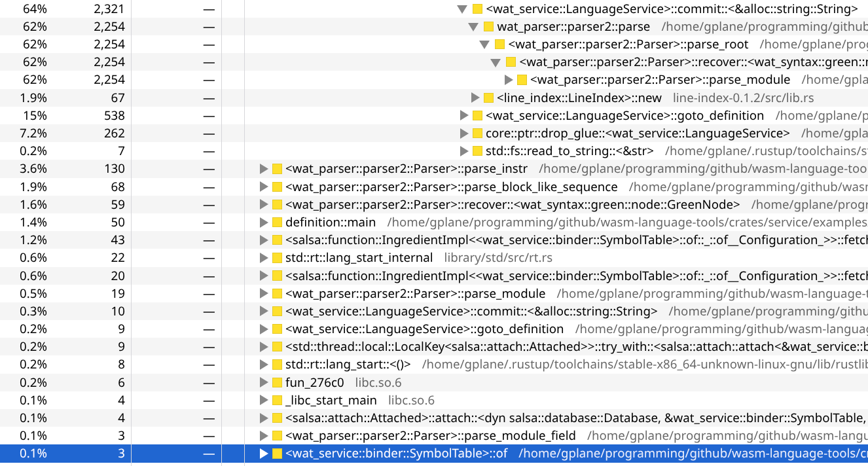Click yellow square icon next to line_index::LineIndex::new
868x466 pixels.
pyautogui.click(x=488, y=98)
